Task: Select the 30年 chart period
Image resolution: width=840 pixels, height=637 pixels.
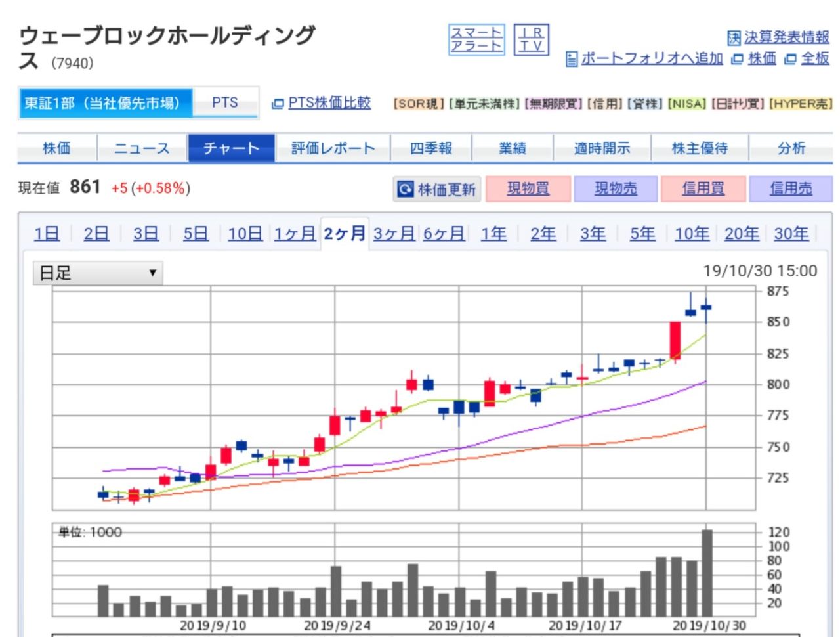Action: point(791,234)
